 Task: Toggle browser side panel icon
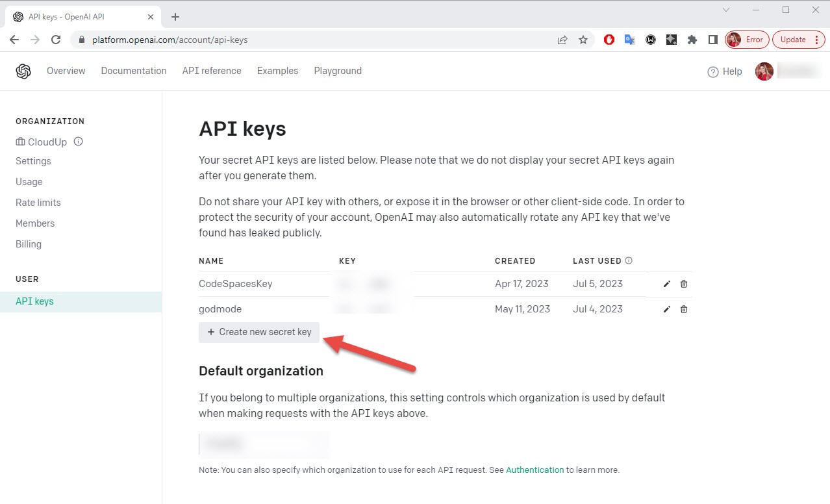point(713,40)
